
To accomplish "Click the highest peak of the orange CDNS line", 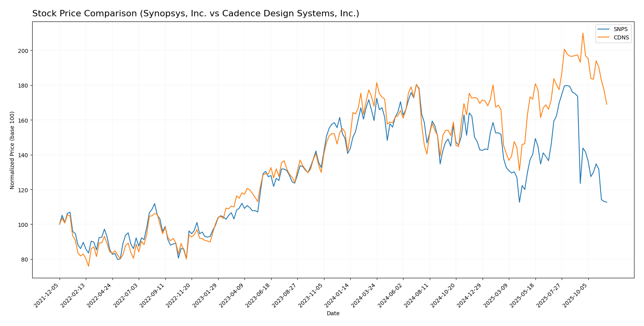I will (x=583, y=33).
